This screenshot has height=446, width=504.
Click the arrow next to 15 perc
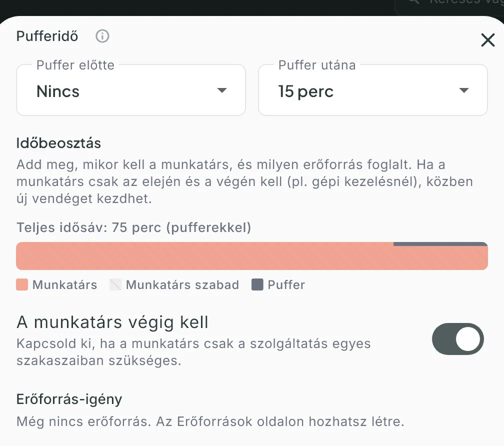464,90
